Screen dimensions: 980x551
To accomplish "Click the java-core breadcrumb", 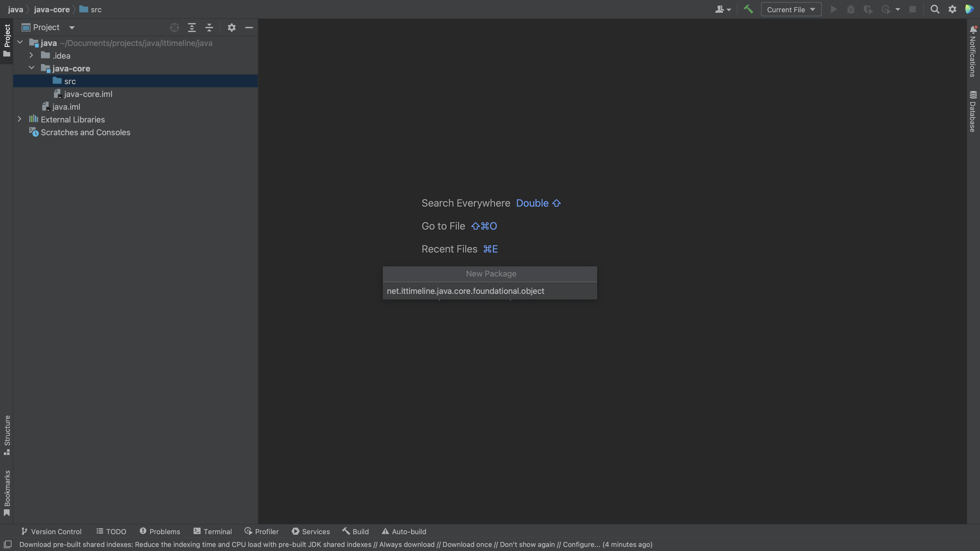I will pos(52,9).
